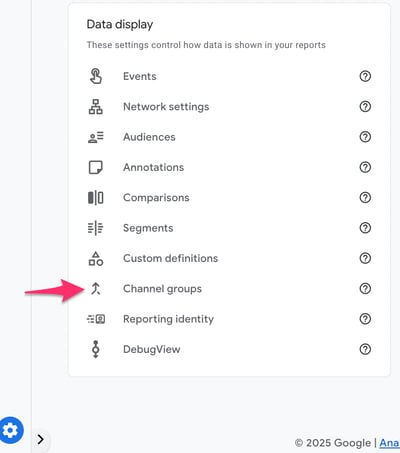Open the Admin gear icon
The width and height of the screenshot is (400, 453).
click(11, 430)
